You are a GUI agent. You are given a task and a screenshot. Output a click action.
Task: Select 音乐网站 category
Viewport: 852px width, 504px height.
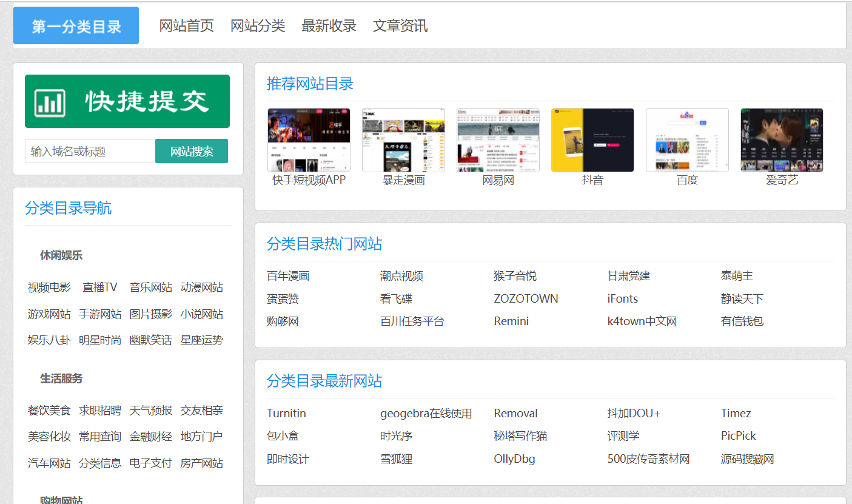[x=150, y=287]
